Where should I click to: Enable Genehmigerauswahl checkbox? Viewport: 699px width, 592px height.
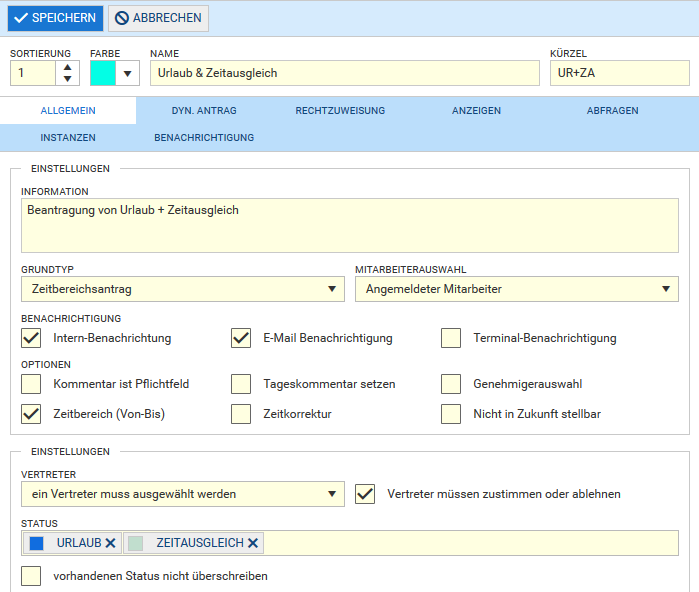(451, 384)
